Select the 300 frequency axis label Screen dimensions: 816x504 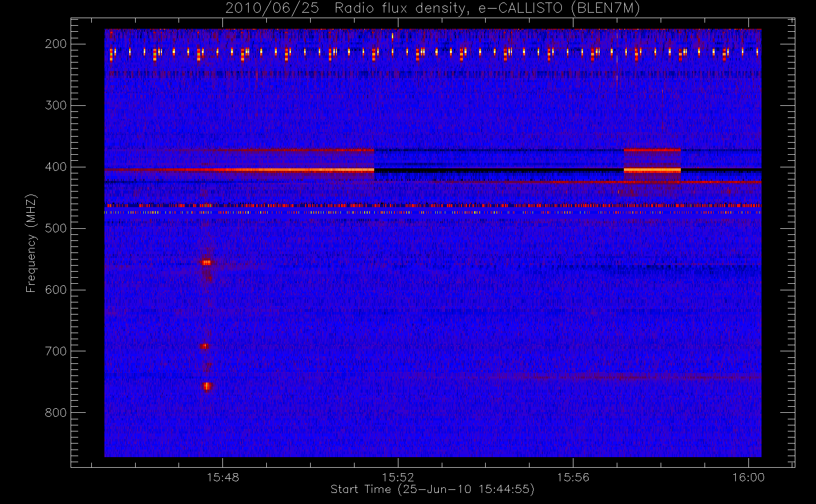click(x=55, y=105)
